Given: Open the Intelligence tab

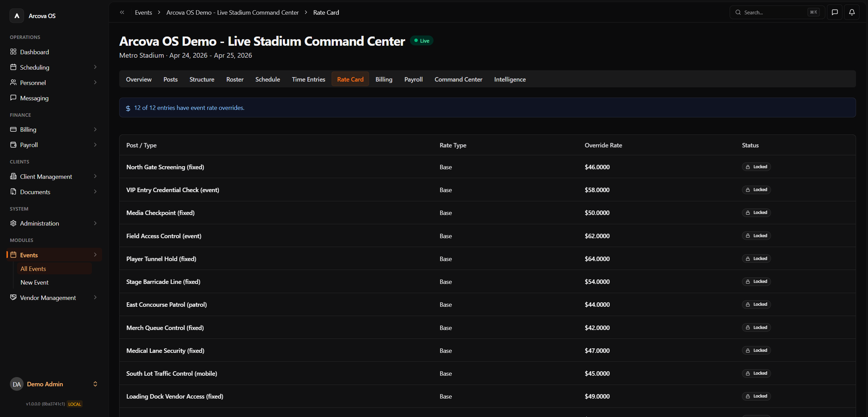Looking at the screenshot, I should [510, 79].
